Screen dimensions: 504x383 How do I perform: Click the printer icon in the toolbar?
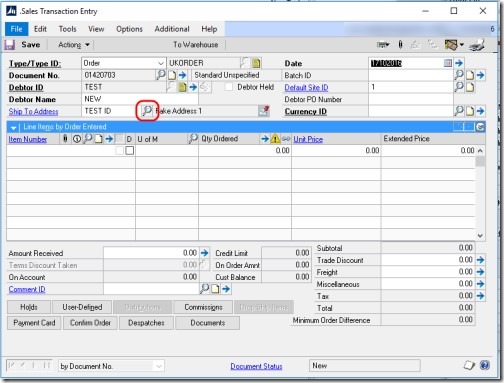[477, 45]
